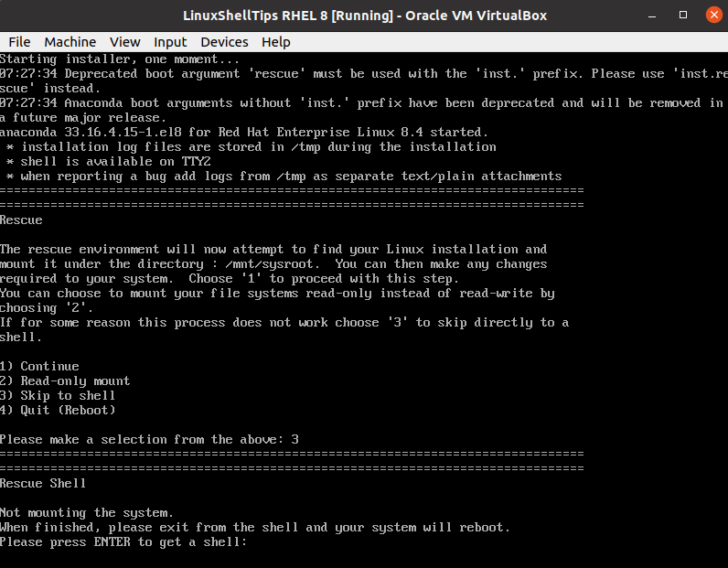Close the VirtualBox window
The width and height of the screenshot is (728, 568).
click(714, 15)
